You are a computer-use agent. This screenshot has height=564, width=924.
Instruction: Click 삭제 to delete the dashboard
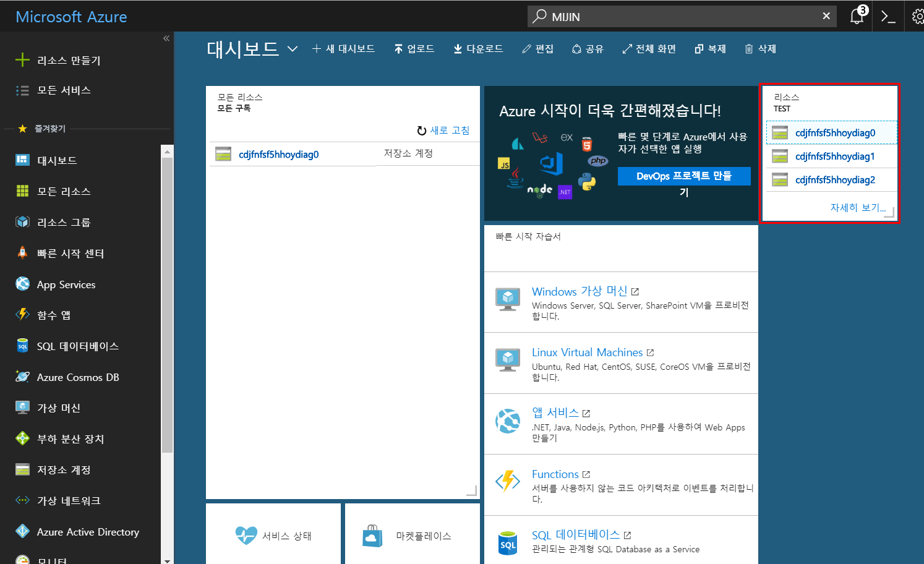pyautogui.click(x=760, y=49)
